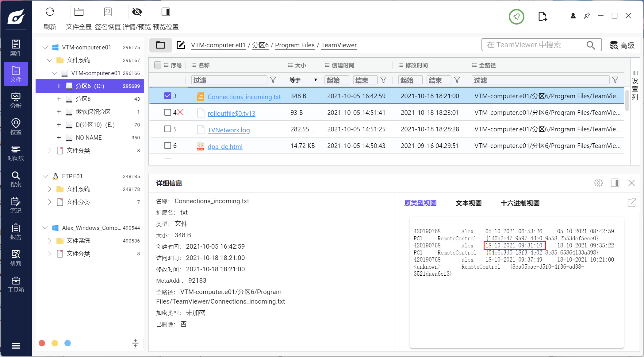644x357 pixels.
Task: Open the 分析 sidebar section
Action: [16, 100]
